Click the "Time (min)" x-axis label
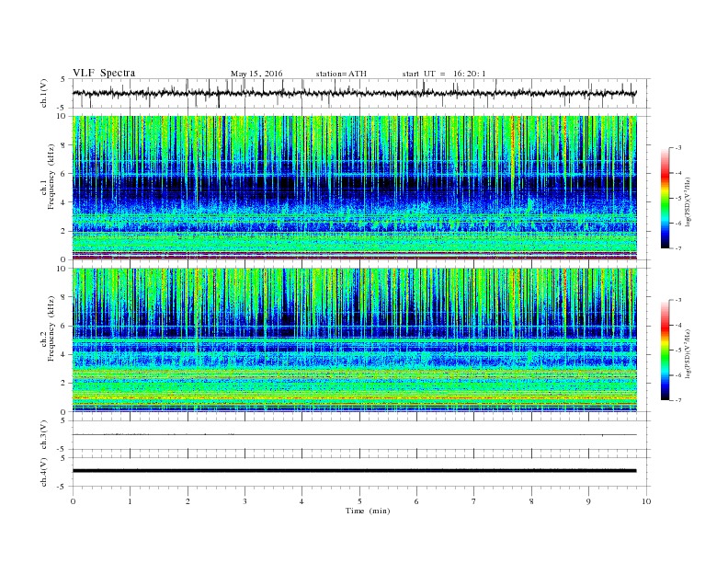The image size is (728, 563). tap(368, 511)
